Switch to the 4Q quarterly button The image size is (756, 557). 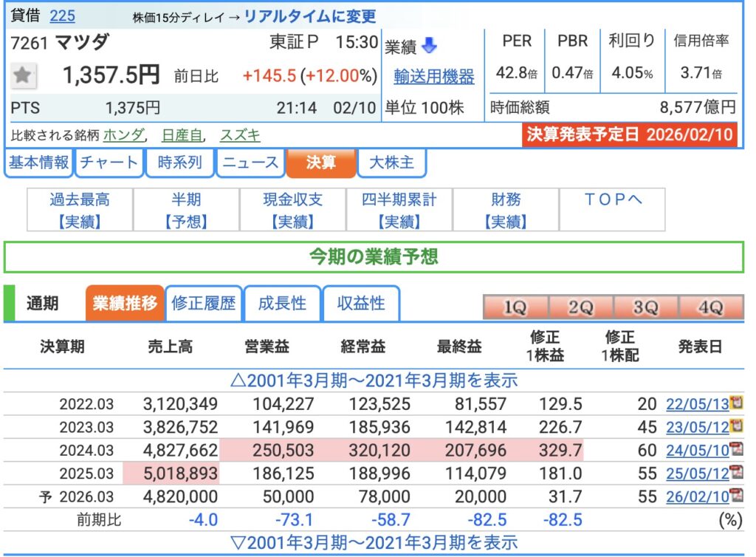[x=710, y=308]
